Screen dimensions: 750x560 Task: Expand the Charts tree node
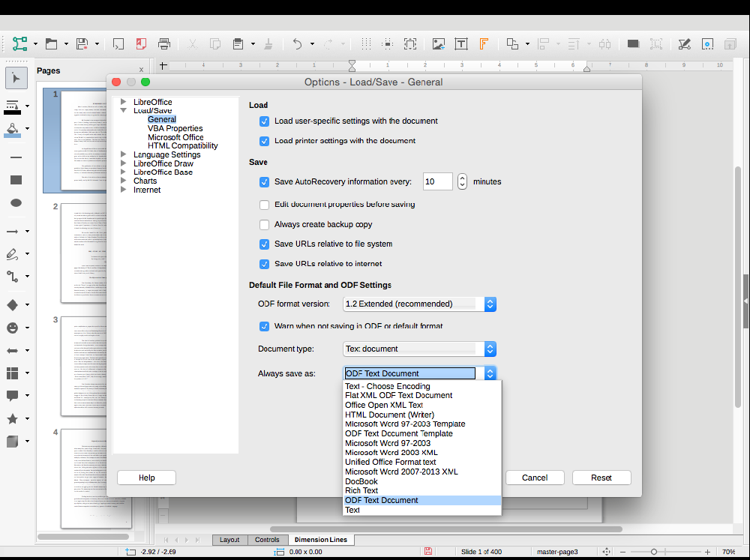[124, 181]
